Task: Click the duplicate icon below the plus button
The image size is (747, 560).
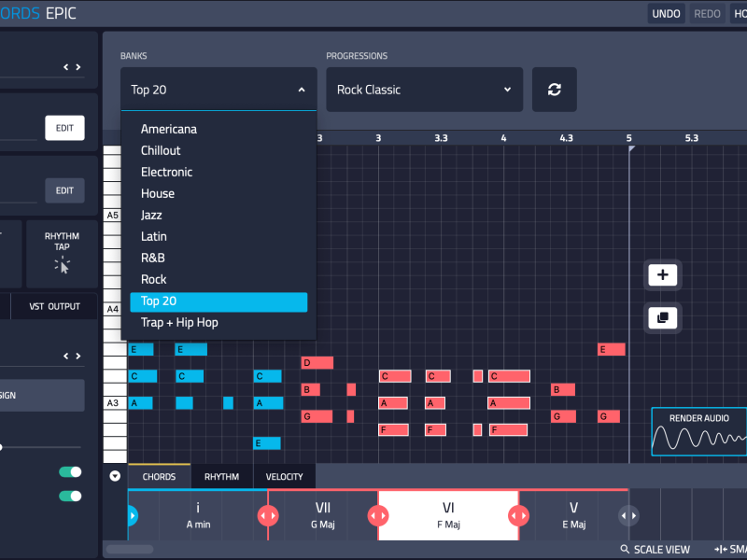Action: [x=662, y=317]
